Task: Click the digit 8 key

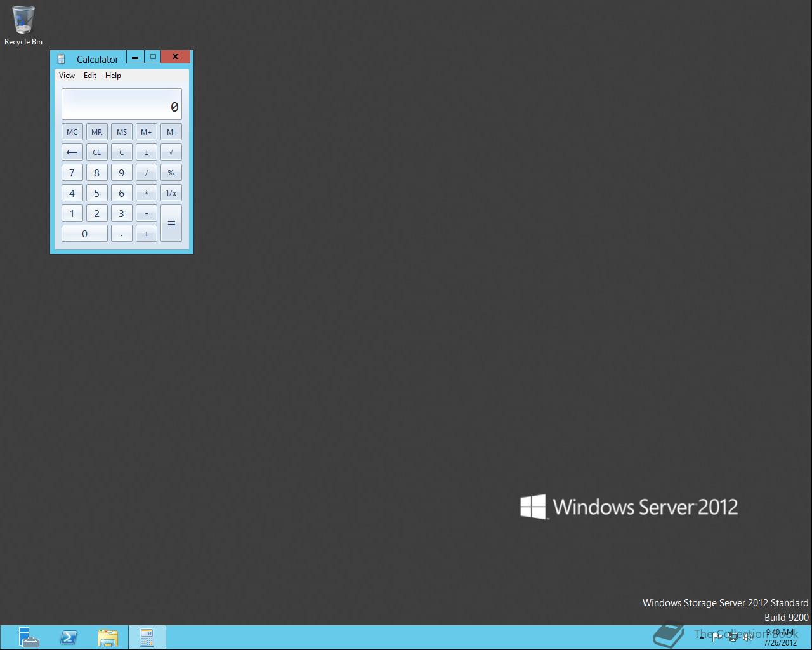Action: (97, 173)
